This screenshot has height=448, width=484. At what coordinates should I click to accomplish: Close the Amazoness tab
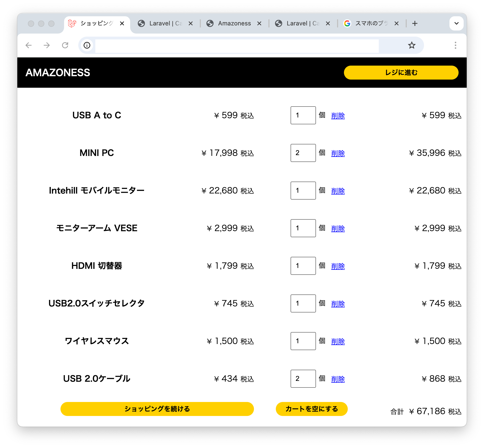coord(259,23)
